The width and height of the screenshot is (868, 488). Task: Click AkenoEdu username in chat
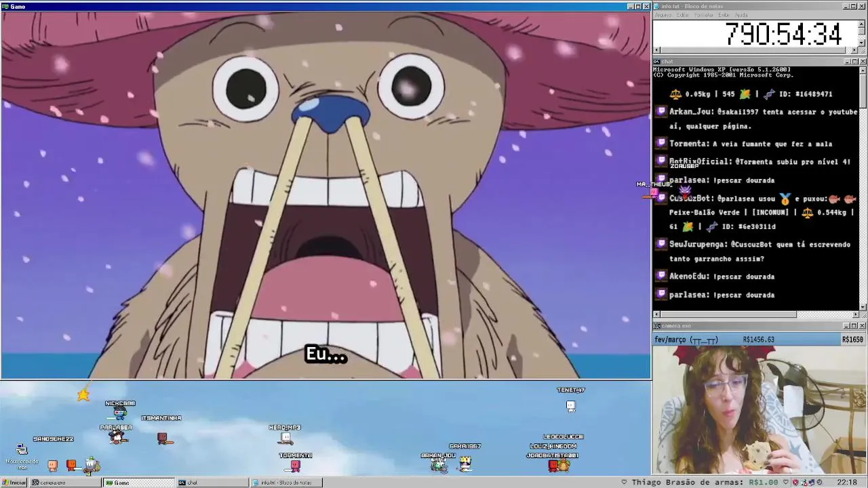tap(689, 276)
